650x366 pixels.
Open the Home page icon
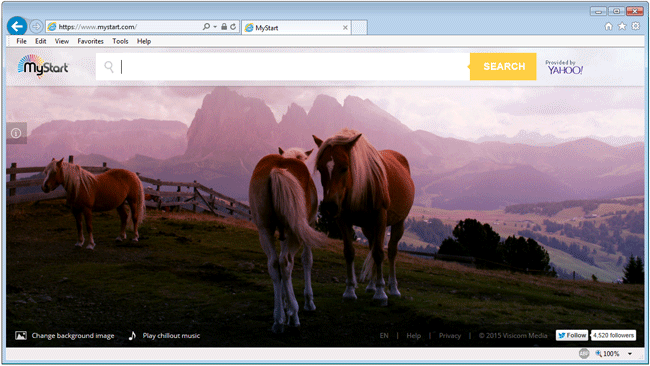608,27
